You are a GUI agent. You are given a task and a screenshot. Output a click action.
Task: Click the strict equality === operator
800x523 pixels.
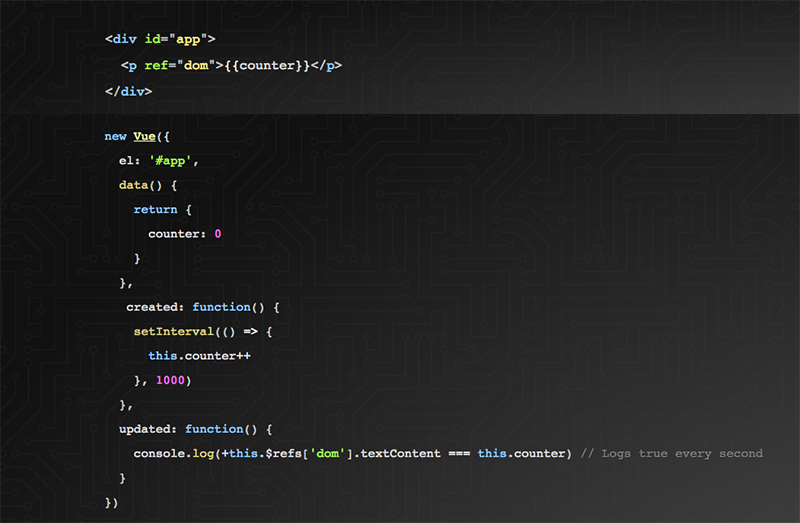coord(458,453)
